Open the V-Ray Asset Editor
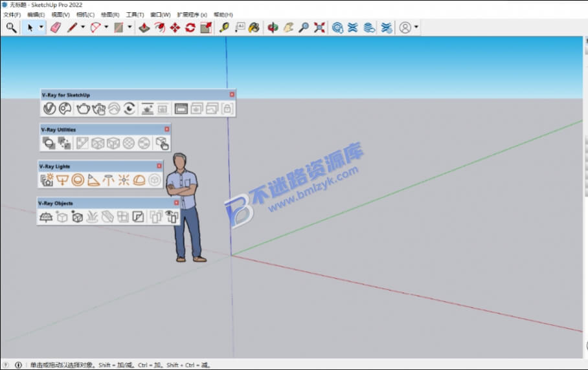588x370 pixels. coord(49,109)
